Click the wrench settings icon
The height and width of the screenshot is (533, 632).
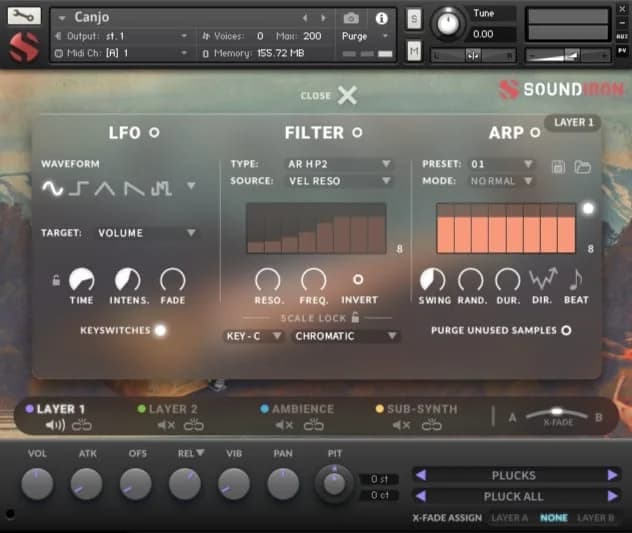pyautogui.click(x=24, y=16)
